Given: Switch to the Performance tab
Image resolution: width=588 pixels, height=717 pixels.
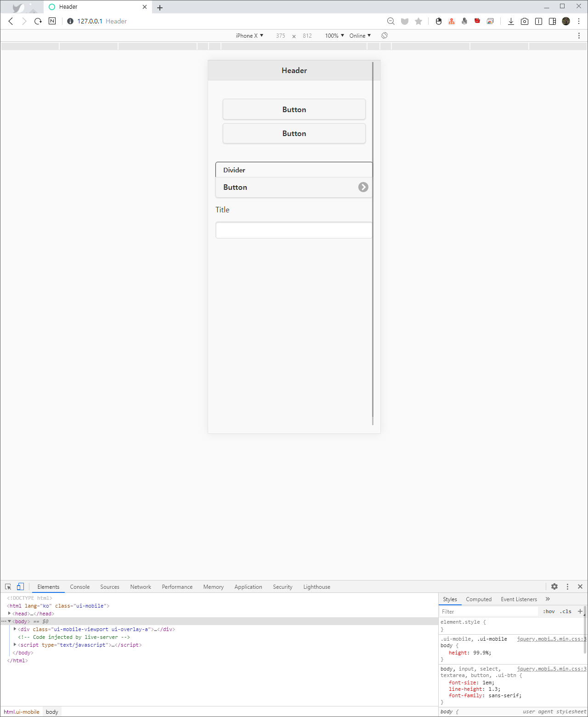Looking at the screenshot, I should tap(177, 587).
